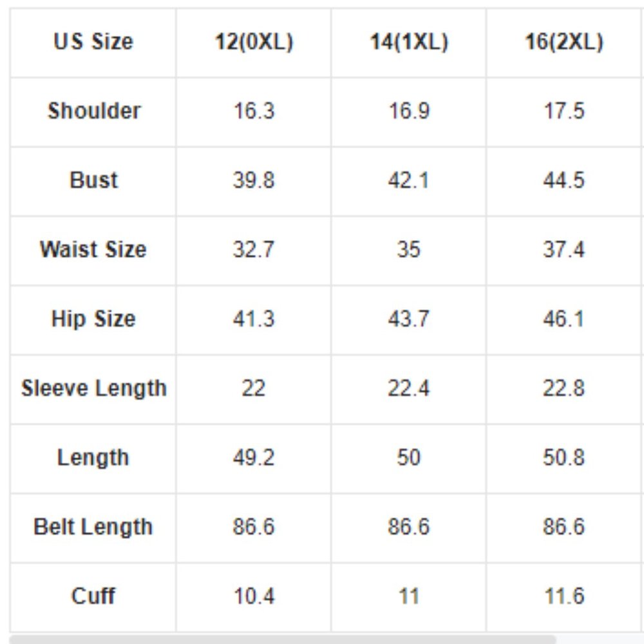
Task: Click the horizontal scrollbar below the table
Action: [x=283, y=639]
